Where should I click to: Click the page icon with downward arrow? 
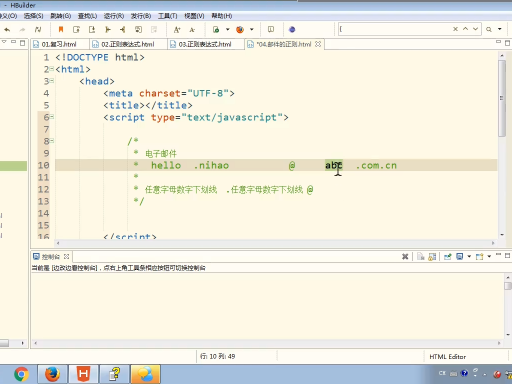tap(92, 29)
